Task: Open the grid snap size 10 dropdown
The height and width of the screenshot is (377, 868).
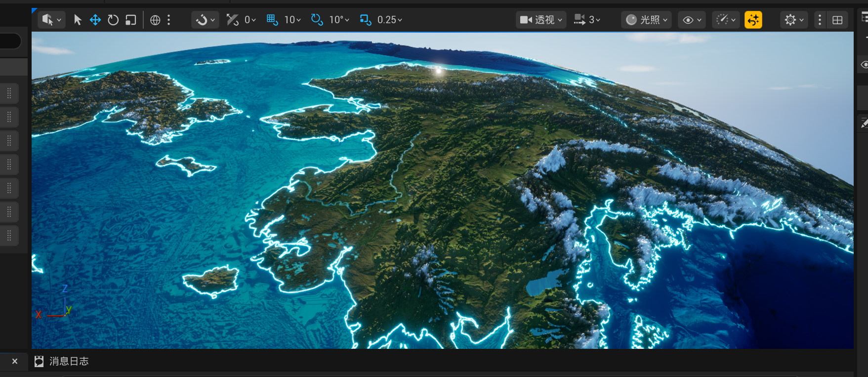Action: (x=292, y=20)
